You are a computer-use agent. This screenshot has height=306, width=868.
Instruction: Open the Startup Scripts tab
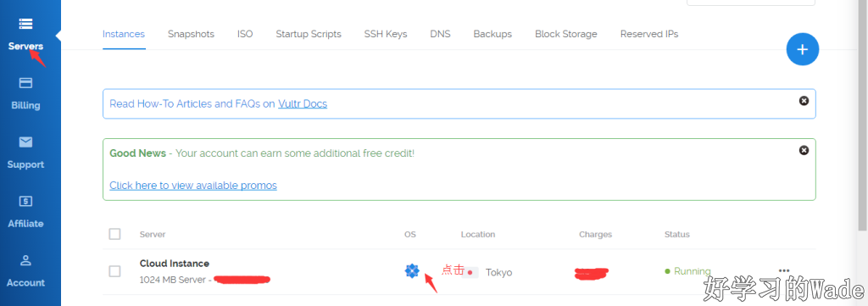309,34
